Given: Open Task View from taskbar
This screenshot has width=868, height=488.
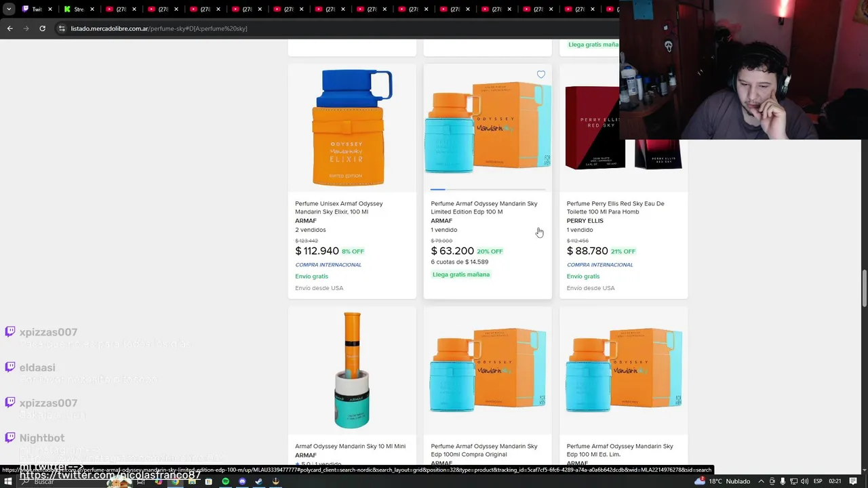Looking at the screenshot, I should click(142, 481).
